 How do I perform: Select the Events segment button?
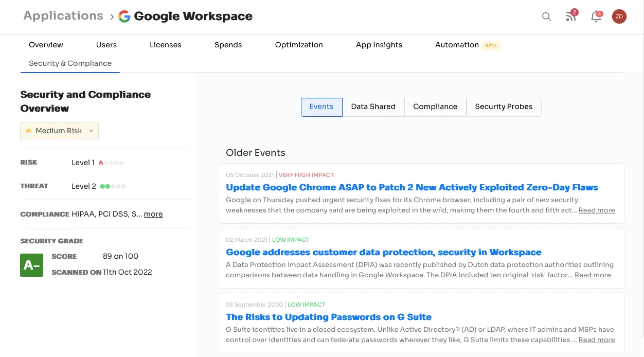pos(321,106)
